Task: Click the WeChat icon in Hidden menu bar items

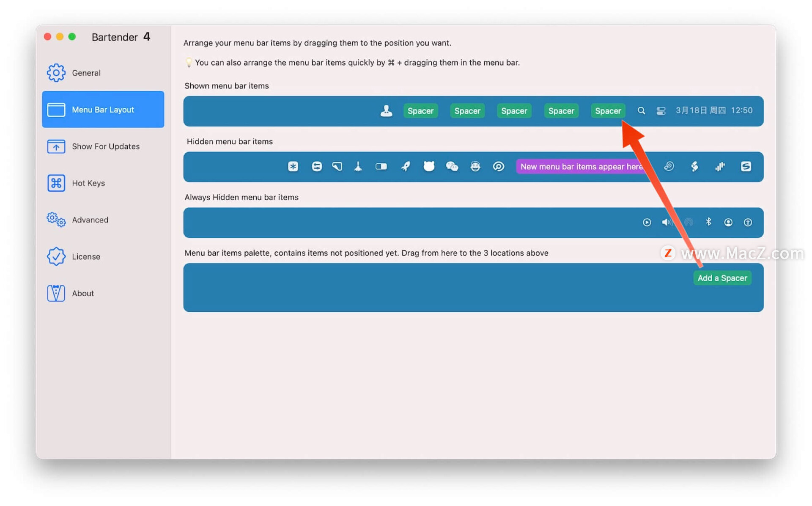Action: point(453,167)
